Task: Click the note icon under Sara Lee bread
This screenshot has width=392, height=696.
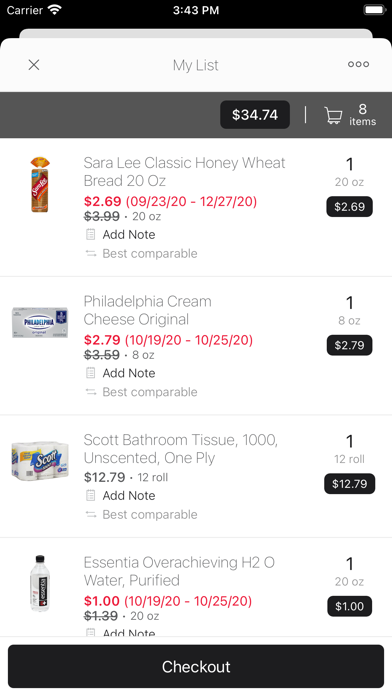Action: (x=91, y=234)
